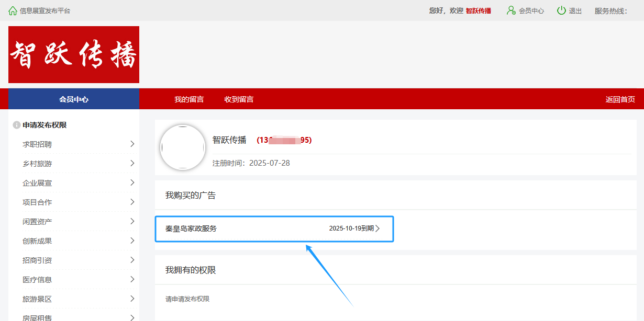Expand the 企业展宣 chevron arrow
This screenshot has width=644, height=321.
pyautogui.click(x=132, y=182)
